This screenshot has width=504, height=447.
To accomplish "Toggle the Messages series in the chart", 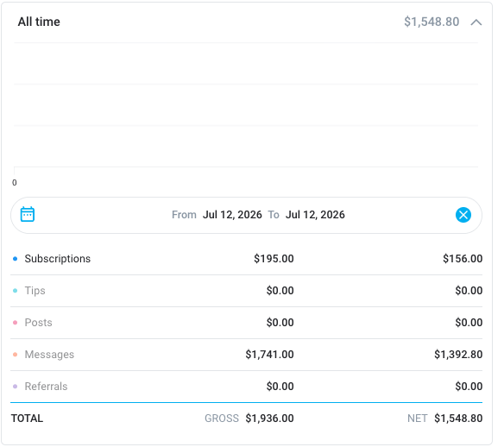I will (x=49, y=354).
